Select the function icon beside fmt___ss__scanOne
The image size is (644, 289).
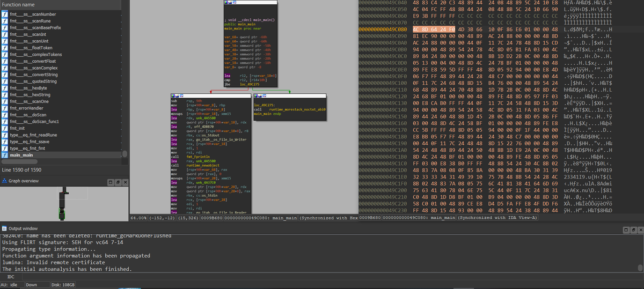pos(5,101)
